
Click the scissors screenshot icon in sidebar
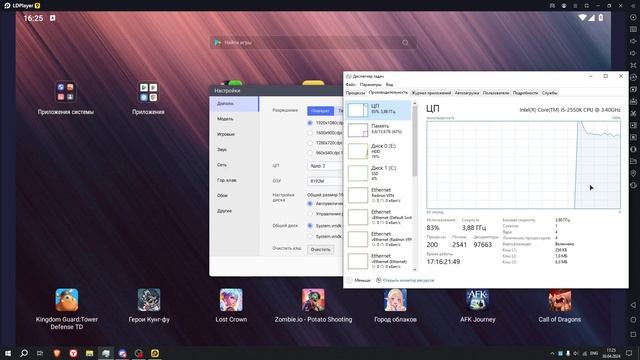[x=633, y=113]
